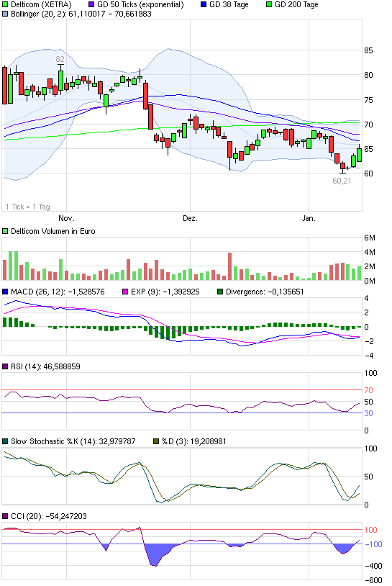Screen dimensions: 392x586
Task: Click the red 100 CCI level label
Action: point(370,530)
